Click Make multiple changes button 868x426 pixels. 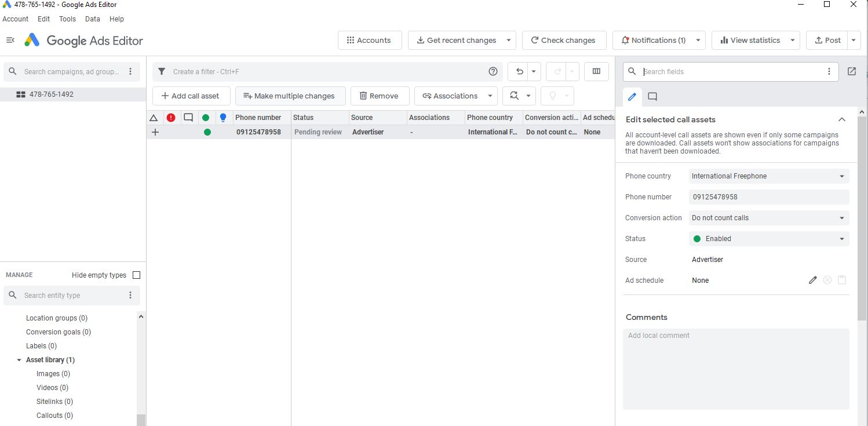[290, 96]
